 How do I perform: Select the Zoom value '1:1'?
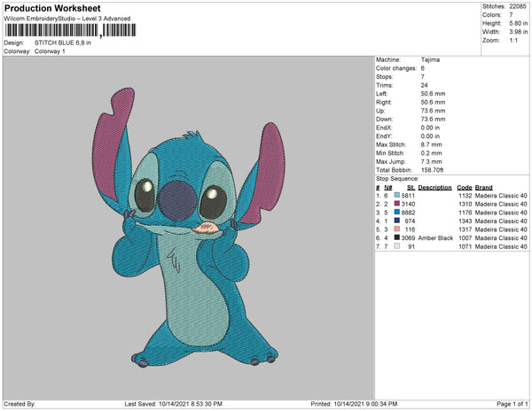(513, 41)
